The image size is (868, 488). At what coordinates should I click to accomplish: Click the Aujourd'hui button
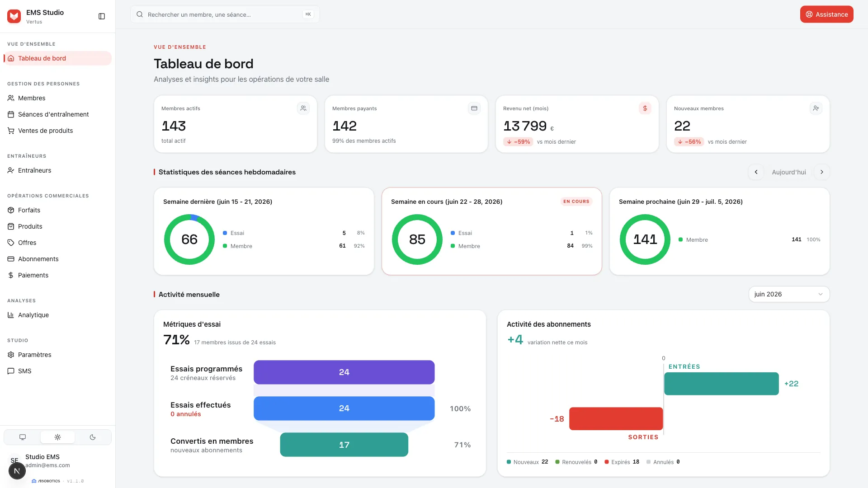(x=789, y=172)
